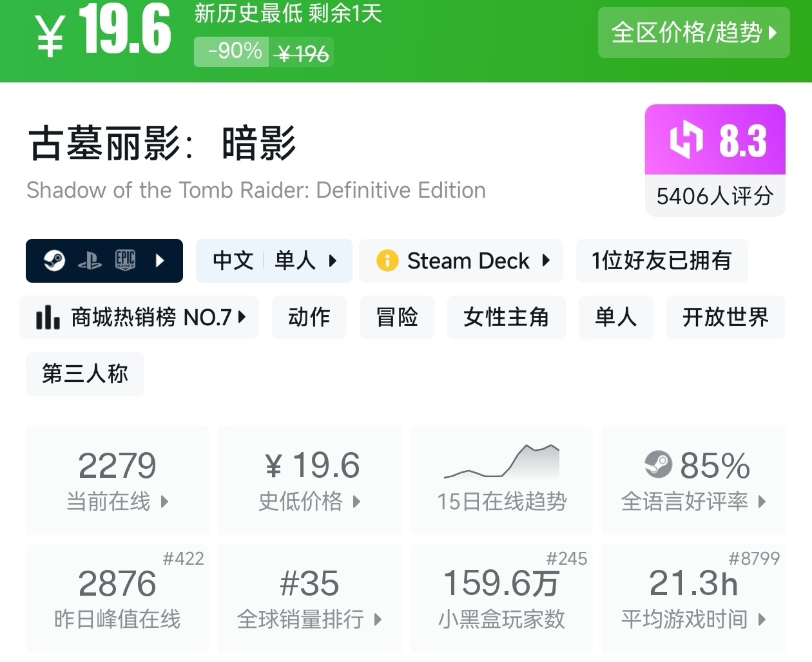The height and width of the screenshot is (662, 812).
Task: Expand the platforms list arrow
Action: click(160, 261)
